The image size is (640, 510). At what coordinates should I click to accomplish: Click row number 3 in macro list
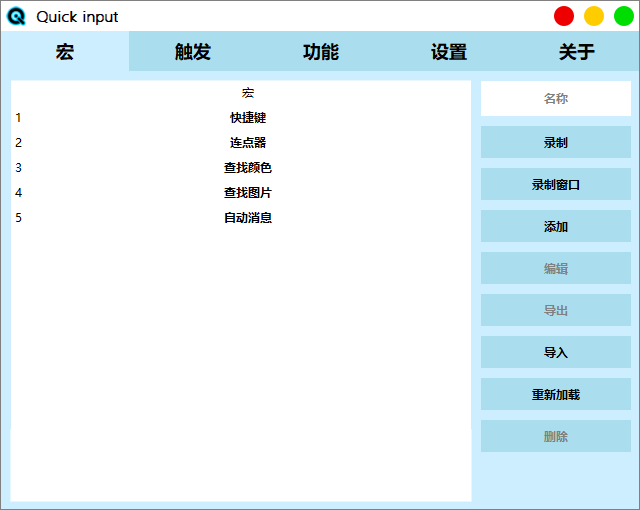(x=18, y=167)
